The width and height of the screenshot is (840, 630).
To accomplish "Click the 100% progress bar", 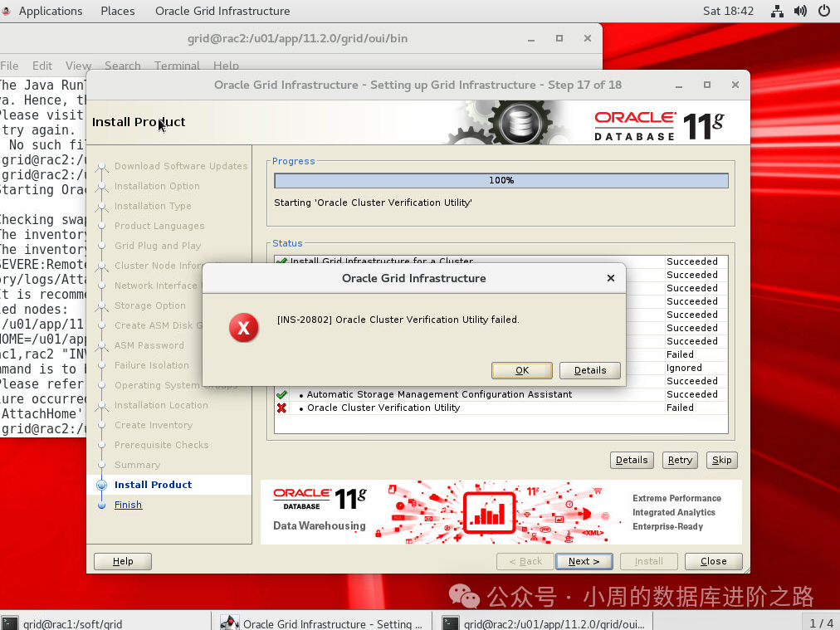I will 501,181.
